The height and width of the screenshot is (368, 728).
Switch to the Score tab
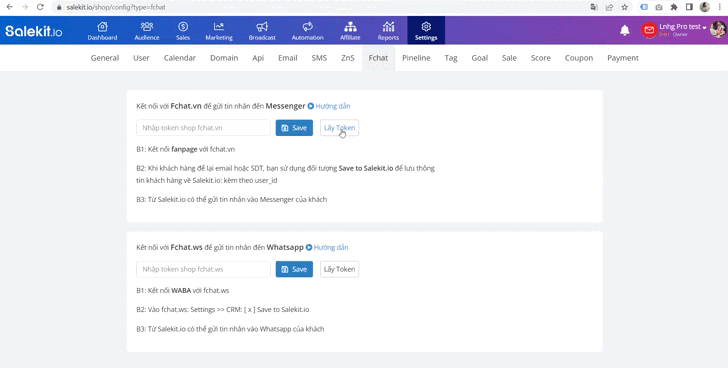(541, 58)
